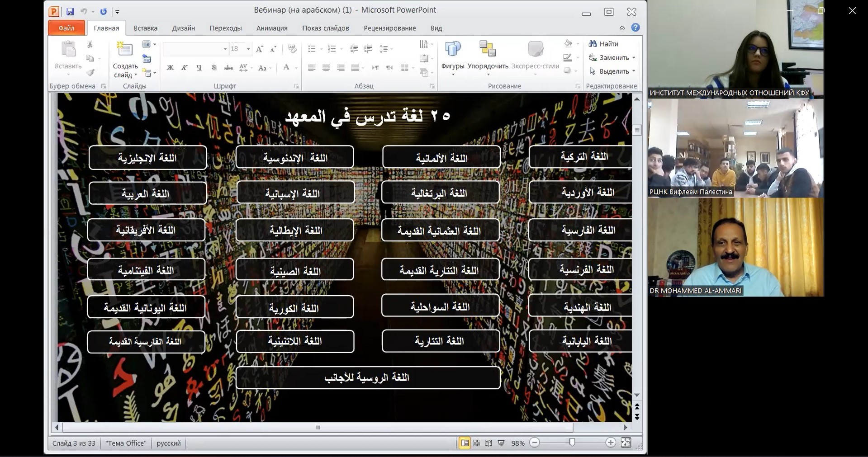Viewport: 868px width, 457px height.
Task: Click the Bold formatting icon
Action: [170, 68]
